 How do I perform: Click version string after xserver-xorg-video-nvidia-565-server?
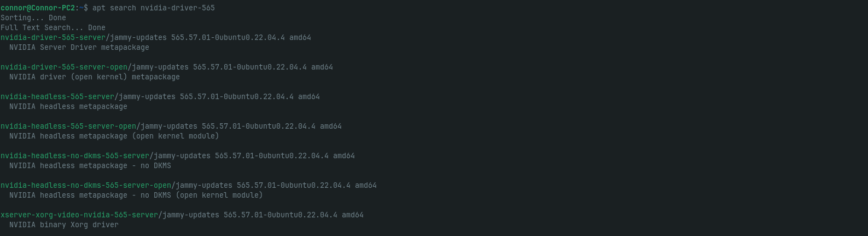[x=281, y=215]
